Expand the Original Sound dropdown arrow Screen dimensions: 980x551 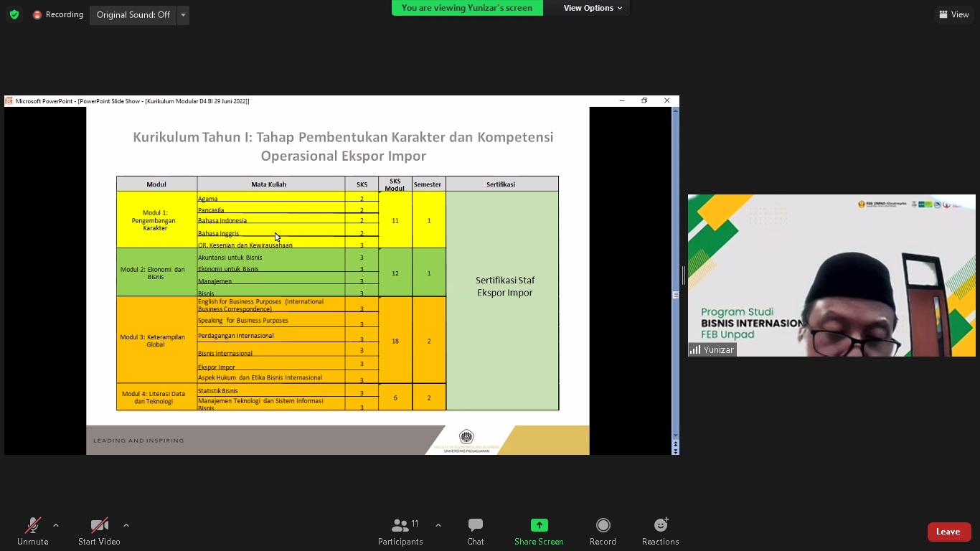point(183,14)
